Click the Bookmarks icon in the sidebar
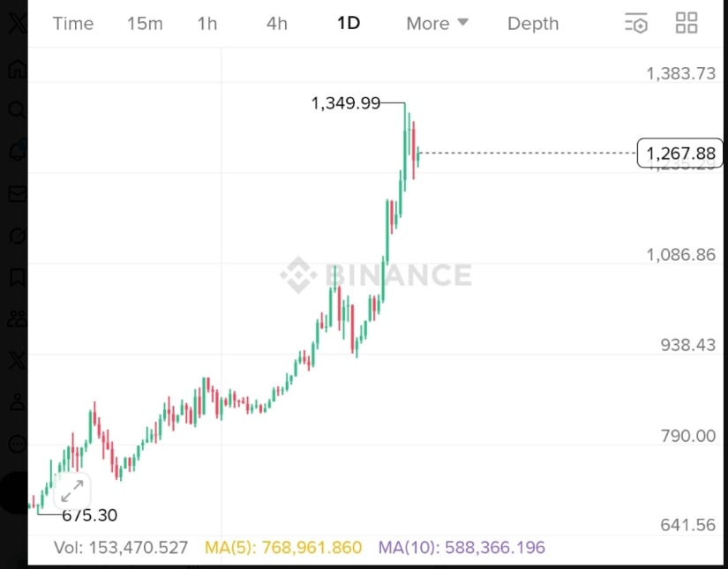 (17, 278)
